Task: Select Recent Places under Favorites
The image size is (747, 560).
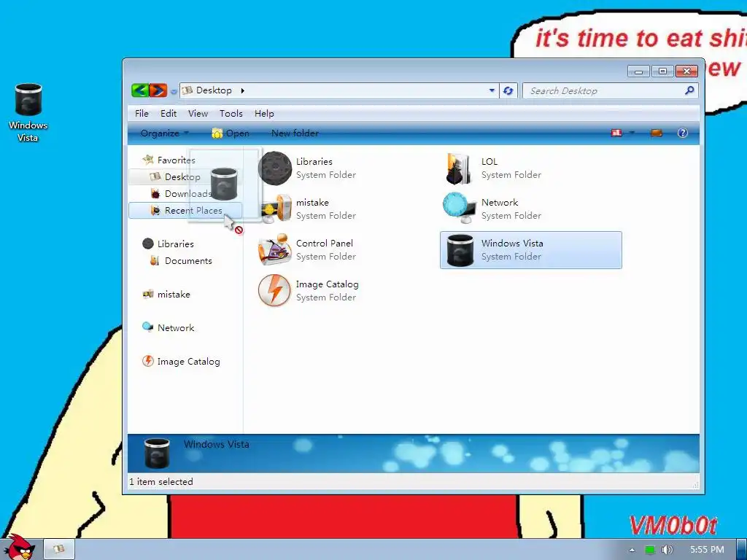Action: (x=186, y=210)
